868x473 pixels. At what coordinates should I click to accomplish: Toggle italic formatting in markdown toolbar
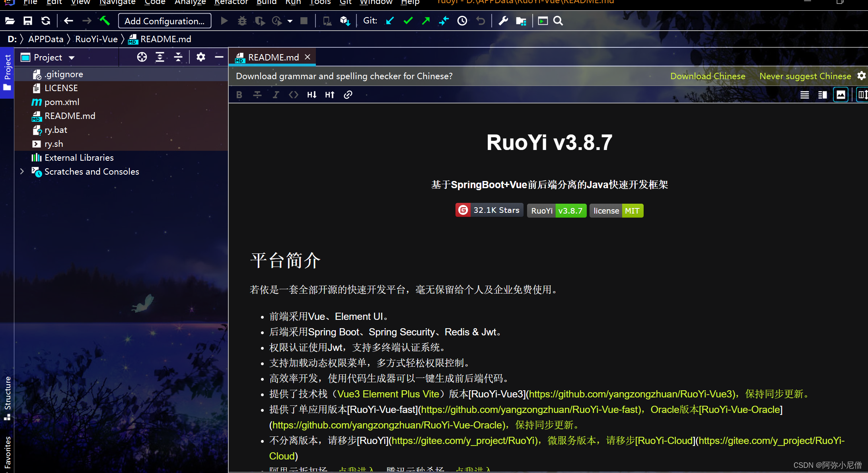275,95
